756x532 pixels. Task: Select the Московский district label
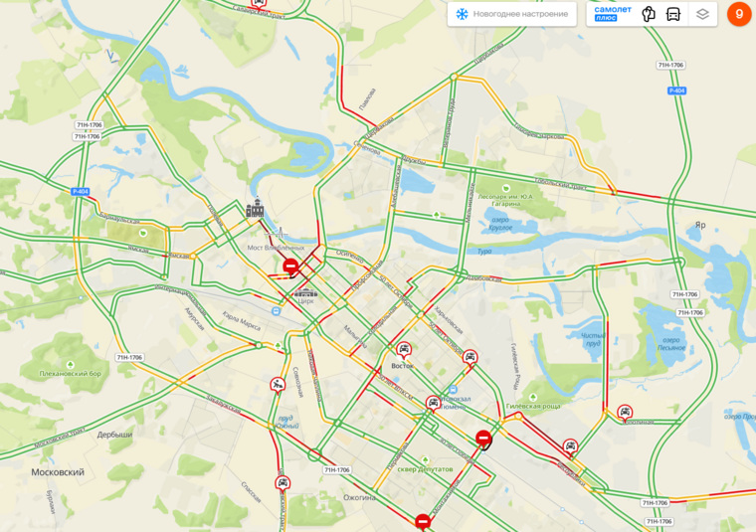58,472
